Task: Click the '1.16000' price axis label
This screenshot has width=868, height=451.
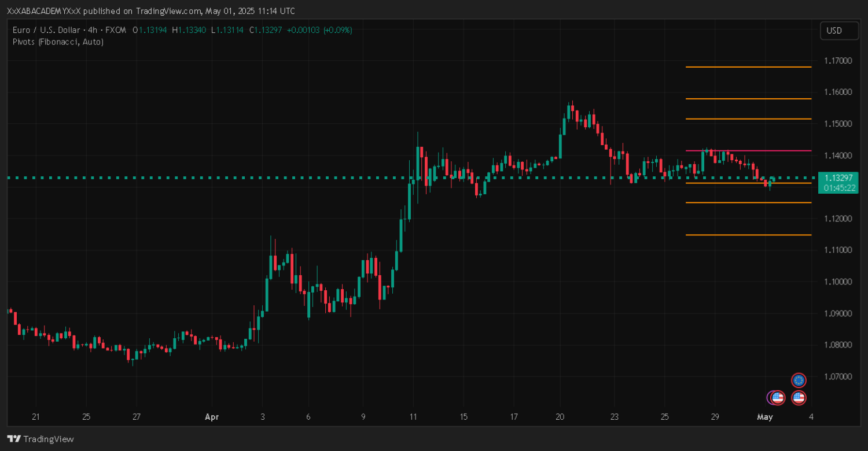Action: (838, 93)
